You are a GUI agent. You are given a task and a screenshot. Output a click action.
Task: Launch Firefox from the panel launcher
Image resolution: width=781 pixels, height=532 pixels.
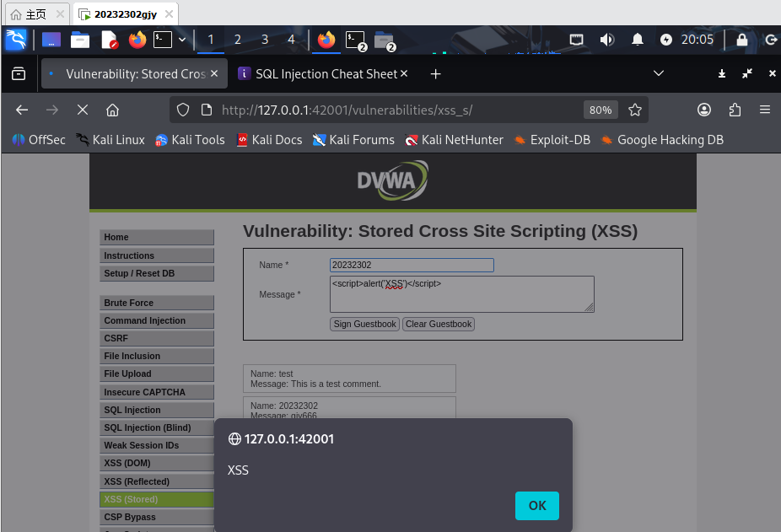point(137,40)
